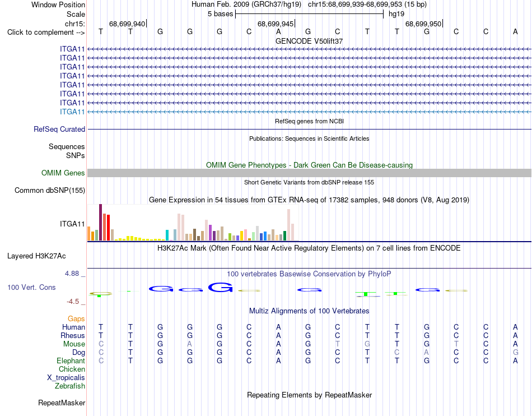This screenshot has height=416, width=532.
Task: Click the Chicken species label
Action: point(72,369)
